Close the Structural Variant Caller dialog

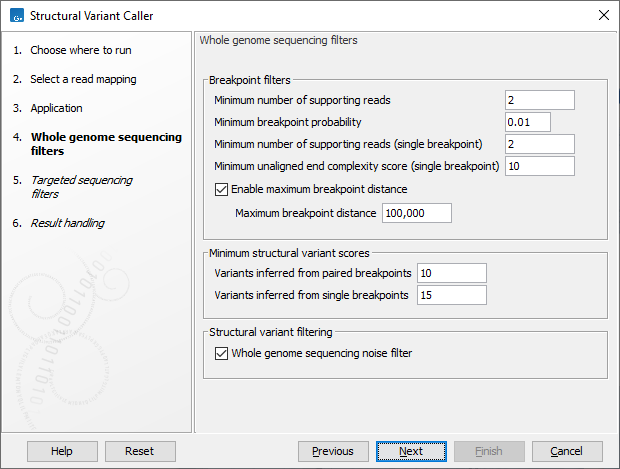click(602, 15)
